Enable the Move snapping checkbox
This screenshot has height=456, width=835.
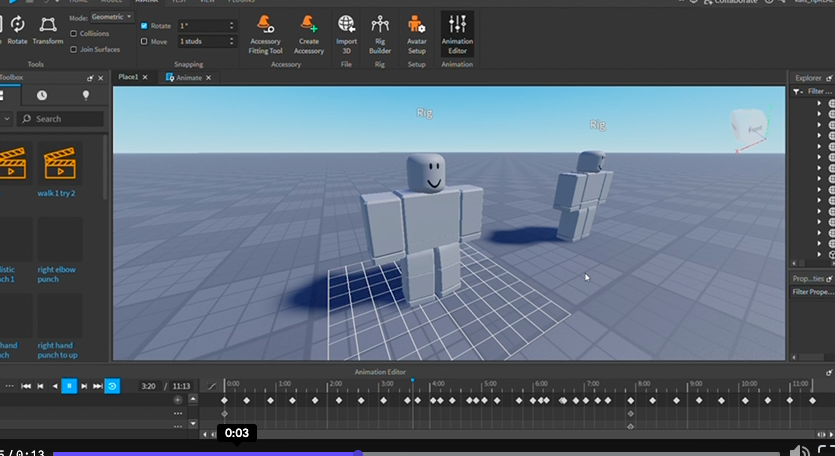pos(144,42)
